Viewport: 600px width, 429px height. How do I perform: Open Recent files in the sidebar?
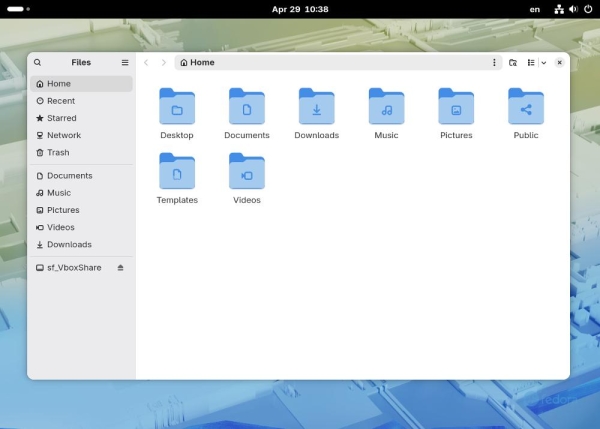[60, 101]
